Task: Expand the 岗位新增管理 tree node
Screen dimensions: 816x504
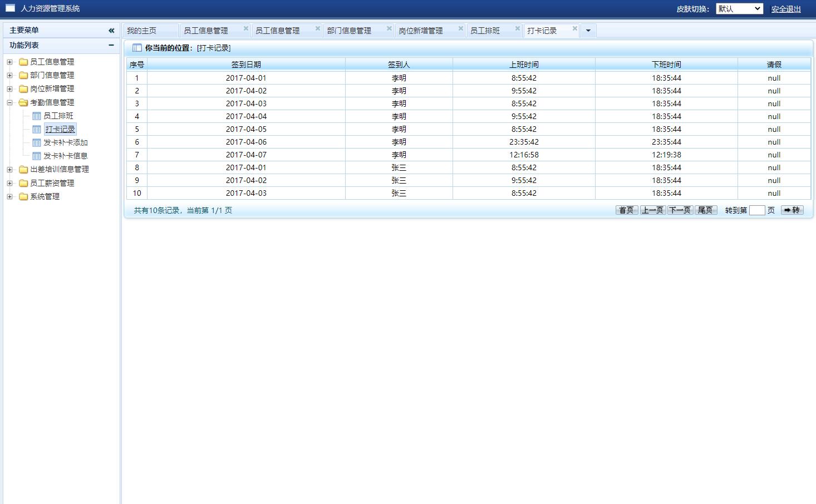Action: click(x=9, y=88)
